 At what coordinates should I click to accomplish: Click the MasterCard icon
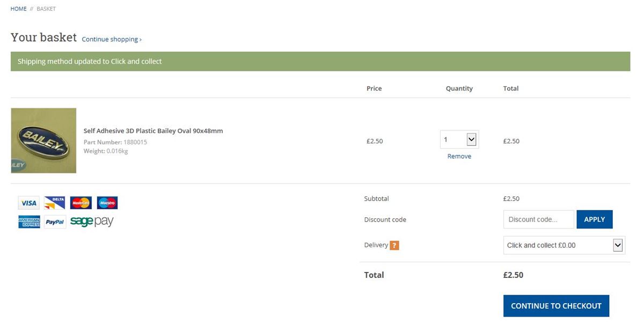click(x=81, y=203)
